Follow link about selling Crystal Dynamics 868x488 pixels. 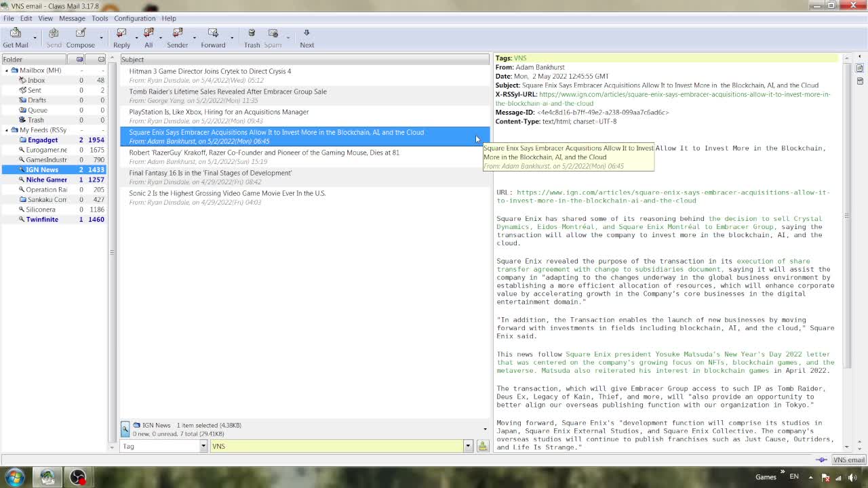659,223
